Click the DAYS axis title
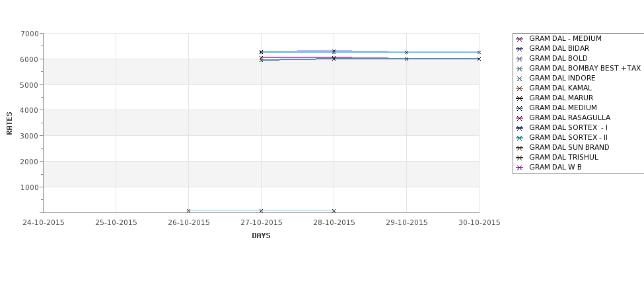Screen dimensions: 644x283 [261, 236]
